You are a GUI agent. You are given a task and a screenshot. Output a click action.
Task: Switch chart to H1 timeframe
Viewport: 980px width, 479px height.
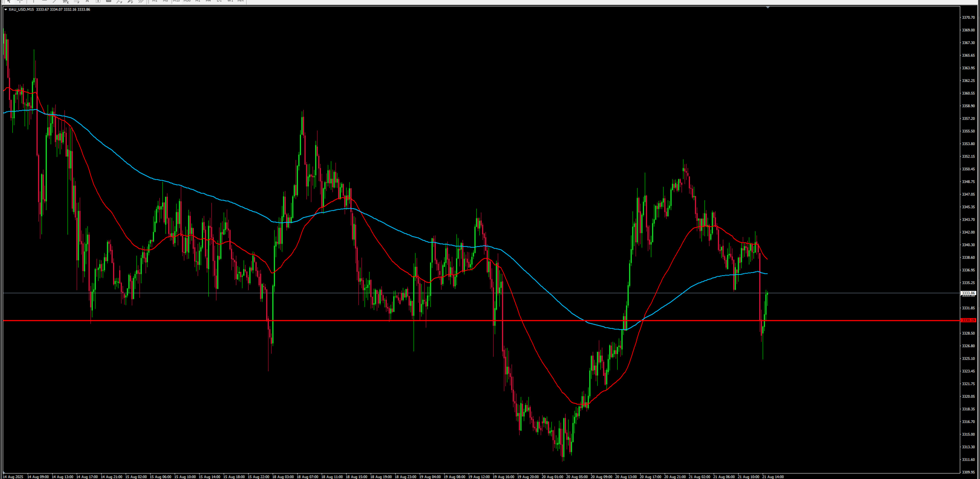[198, 1]
